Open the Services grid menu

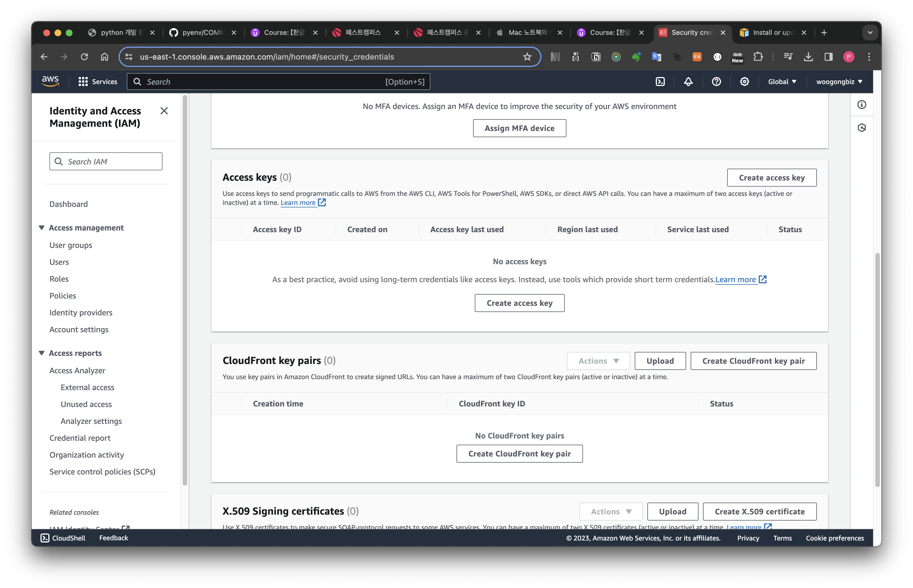[x=98, y=82]
